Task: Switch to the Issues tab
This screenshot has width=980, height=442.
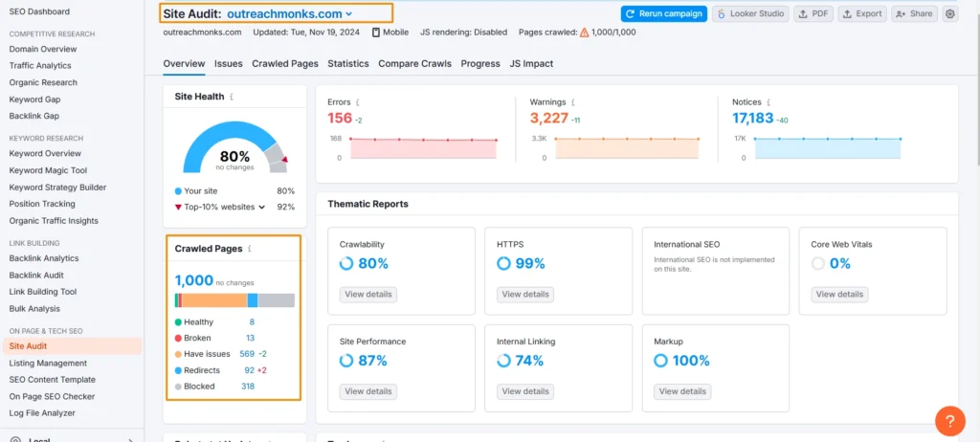Action: (228, 64)
